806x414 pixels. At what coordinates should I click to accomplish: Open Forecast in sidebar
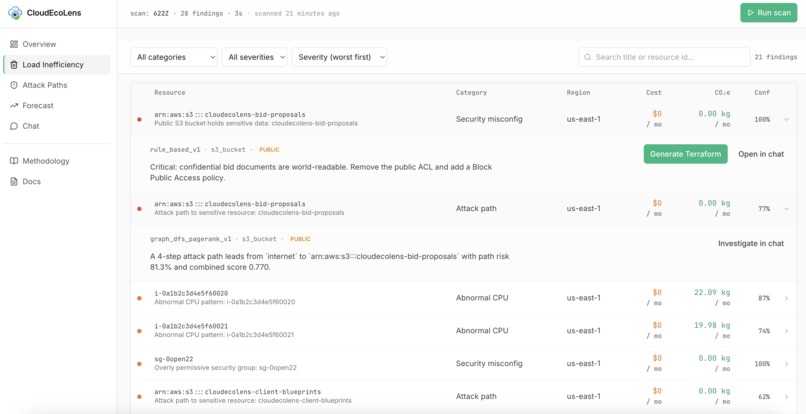(x=57, y=105)
